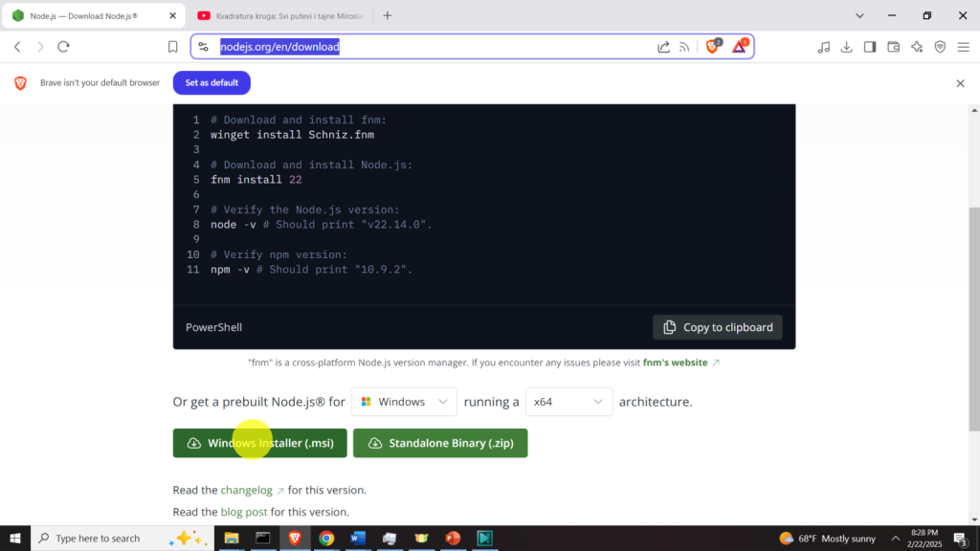
Task: Expand the x64 architecture dropdown
Action: [x=568, y=402]
